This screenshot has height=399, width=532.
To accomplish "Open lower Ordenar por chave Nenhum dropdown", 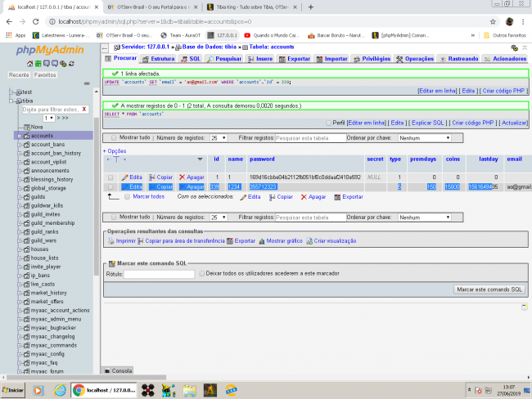I will (x=425, y=217).
